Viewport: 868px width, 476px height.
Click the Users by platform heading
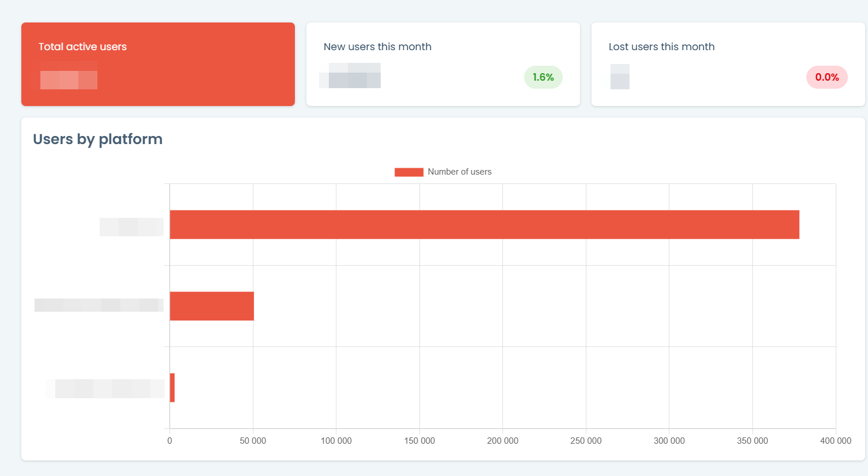coord(98,139)
